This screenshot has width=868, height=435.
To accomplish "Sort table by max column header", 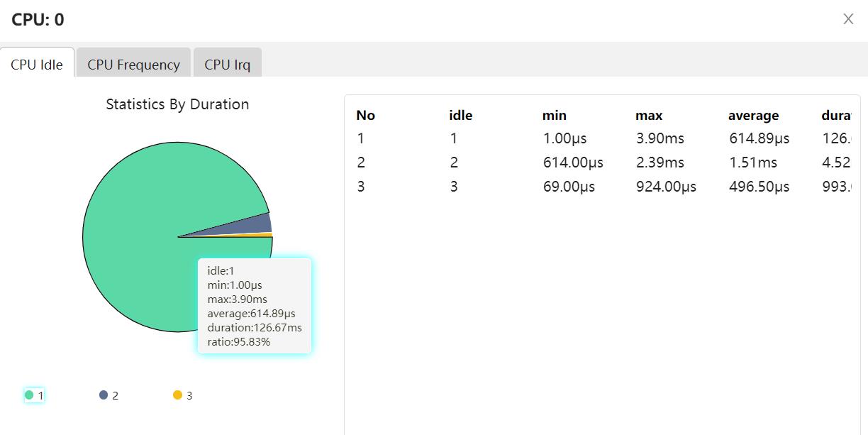I will pyautogui.click(x=648, y=116).
